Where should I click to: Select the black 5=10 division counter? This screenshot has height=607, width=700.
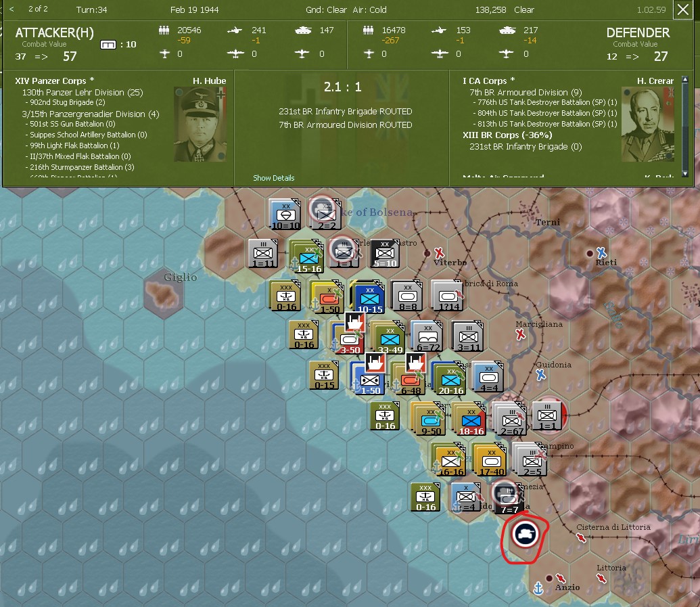coord(385,253)
